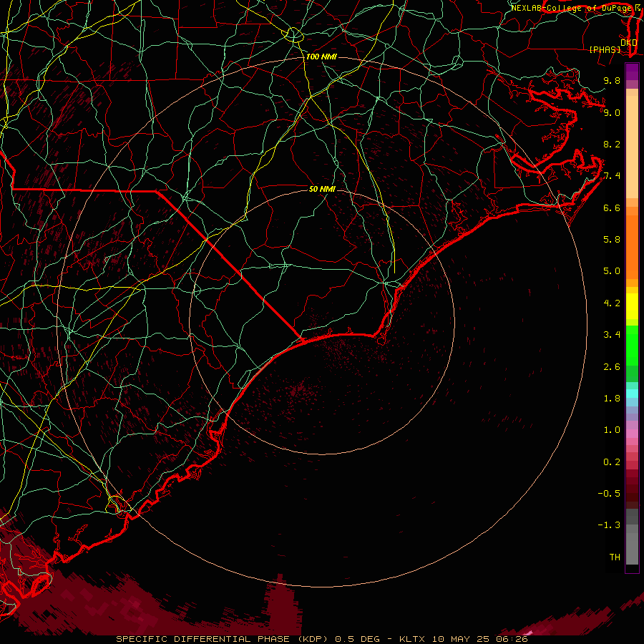Viewport: 644px width, 644px height.
Task: Select the 8.2 scale value
Action: (x=612, y=144)
